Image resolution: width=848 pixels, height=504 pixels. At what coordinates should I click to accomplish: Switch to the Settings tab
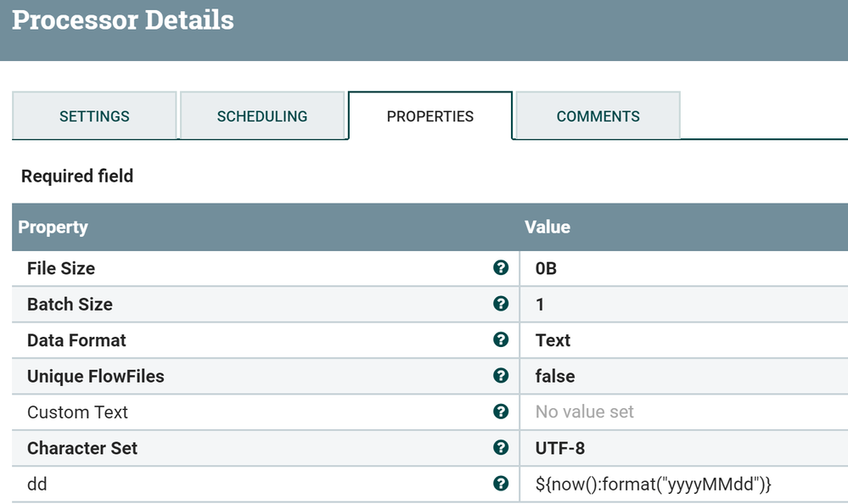pyautogui.click(x=94, y=116)
